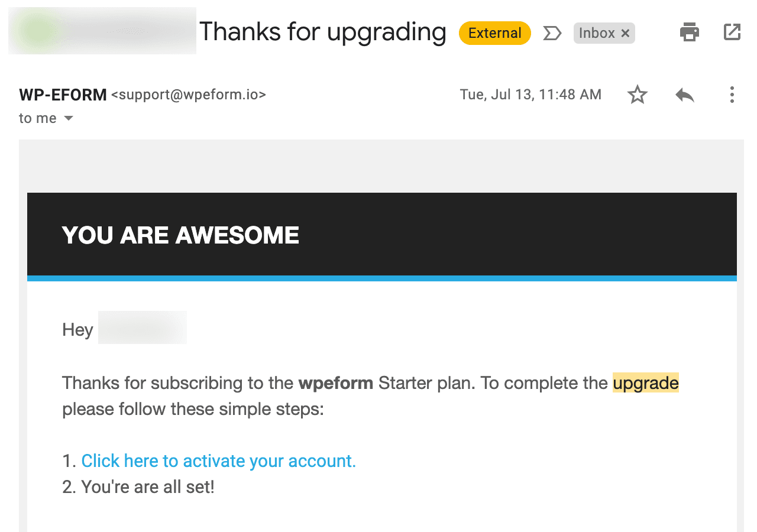757x532 pixels.
Task: Click the "to me" recipient text
Action: pyautogui.click(x=38, y=118)
